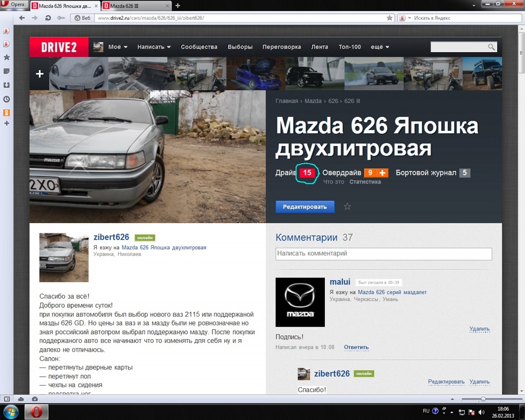Image resolution: width=525 pixels, height=420 pixels.
Task: Go back to previous page
Action: tap(22, 17)
